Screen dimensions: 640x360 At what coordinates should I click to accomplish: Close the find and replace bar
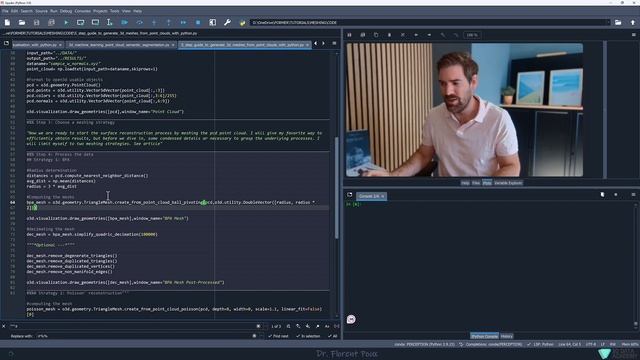[x=4, y=326]
